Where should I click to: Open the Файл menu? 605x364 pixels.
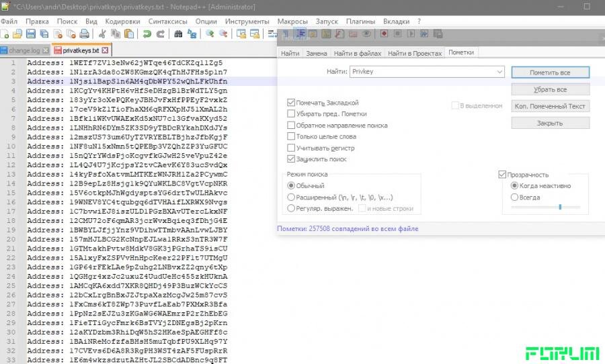click(x=9, y=21)
